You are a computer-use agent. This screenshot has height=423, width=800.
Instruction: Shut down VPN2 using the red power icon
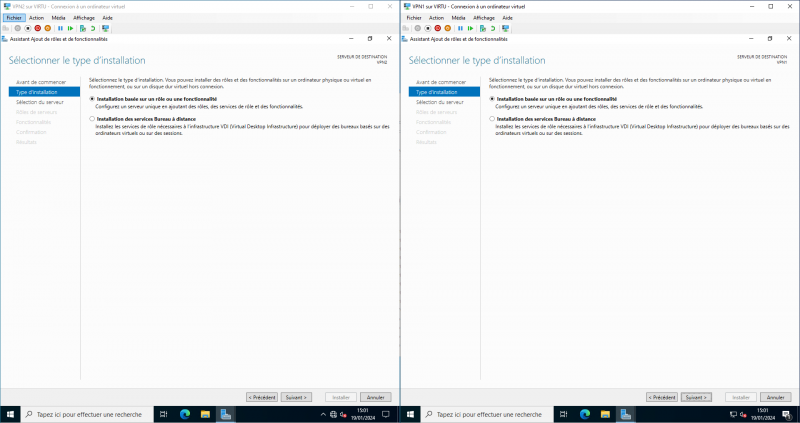point(38,29)
